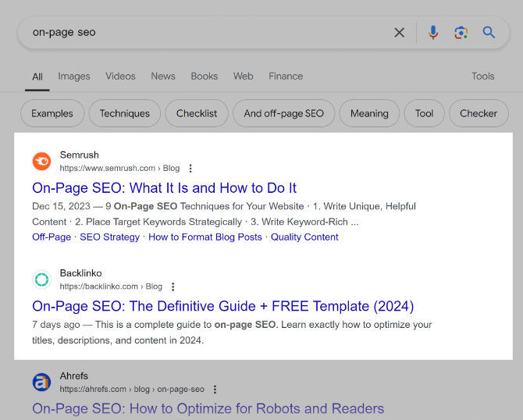The width and height of the screenshot is (523, 420).
Task: Click the Semrush favicon logo
Action: pos(41,162)
